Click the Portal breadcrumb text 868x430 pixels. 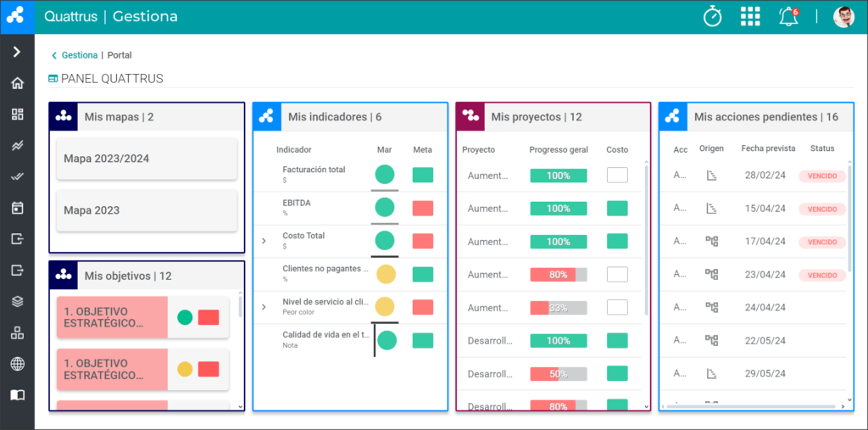click(120, 55)
